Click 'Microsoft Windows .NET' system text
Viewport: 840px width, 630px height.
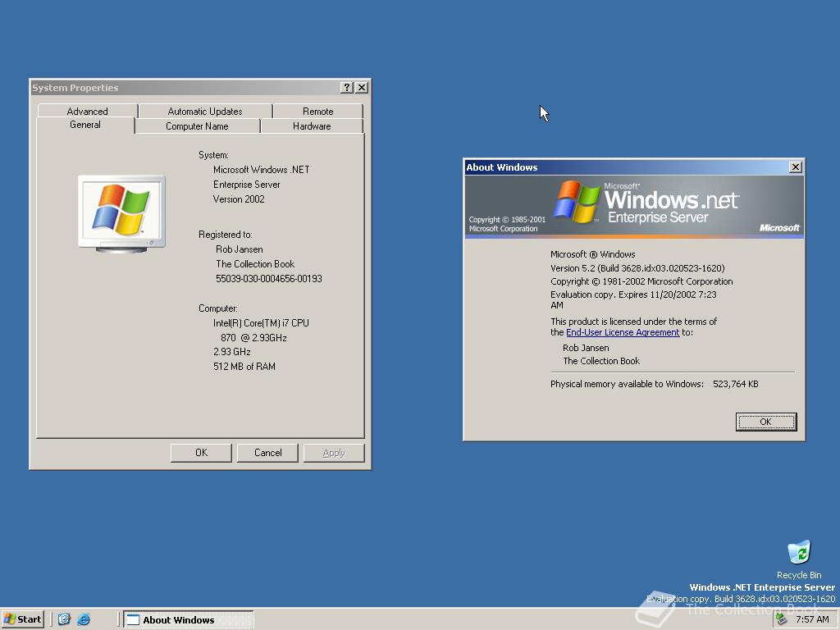262,169
